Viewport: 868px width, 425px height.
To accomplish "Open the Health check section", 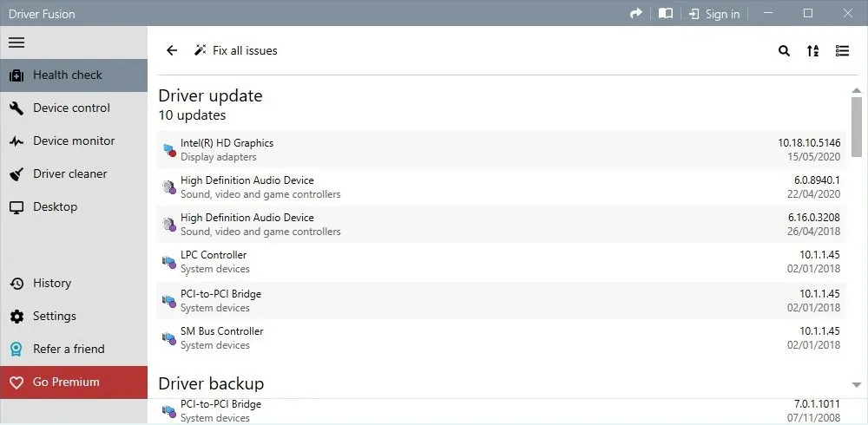I will click(x=68, y=75).
